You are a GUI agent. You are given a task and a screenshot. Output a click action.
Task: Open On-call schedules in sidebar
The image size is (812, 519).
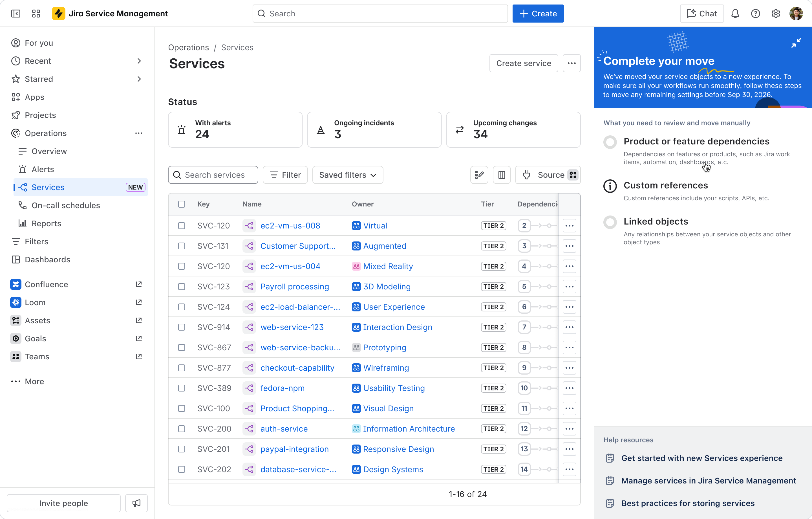click(x=66, y=206)
